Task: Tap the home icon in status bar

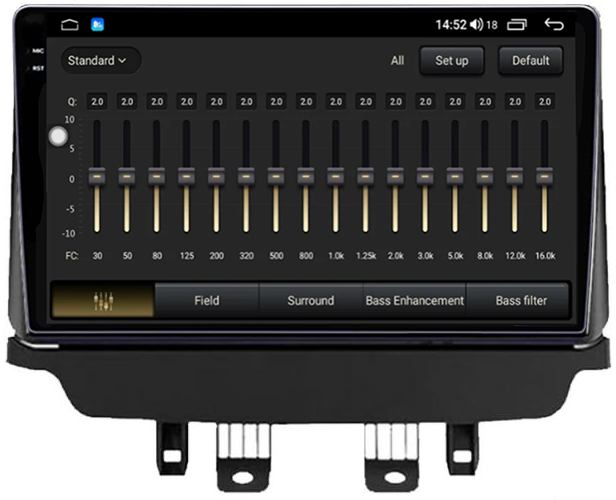Action: [x=69, y=23]
